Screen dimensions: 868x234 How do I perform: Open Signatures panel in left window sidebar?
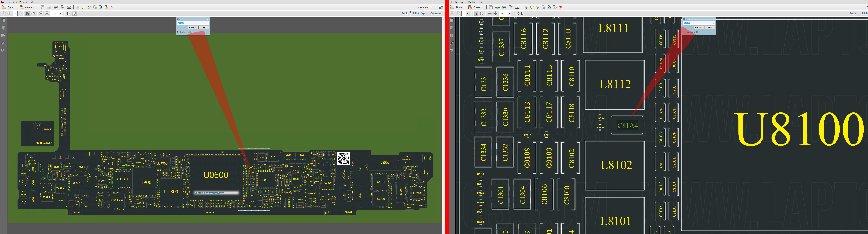click(3, 51)
